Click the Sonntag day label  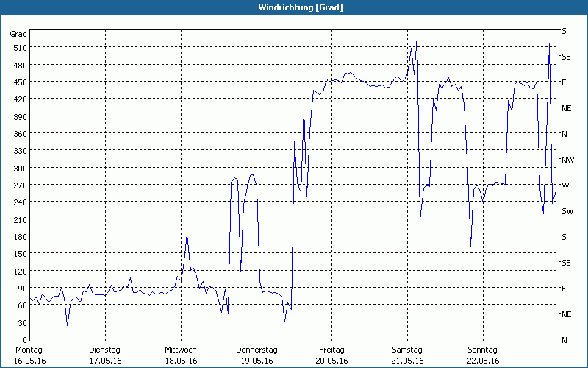(x=483, y=350)
